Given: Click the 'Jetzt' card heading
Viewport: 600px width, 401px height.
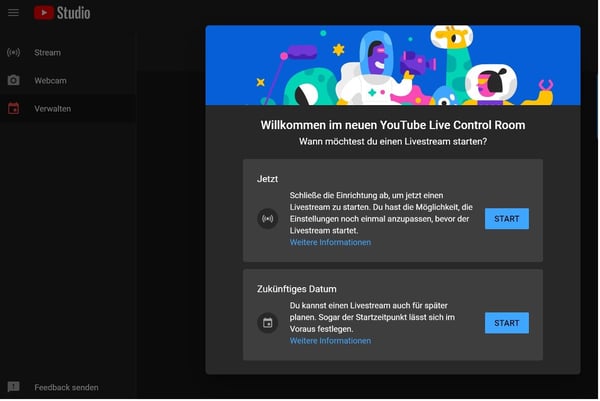Looking at the screenshot, I should pos(267,179).
